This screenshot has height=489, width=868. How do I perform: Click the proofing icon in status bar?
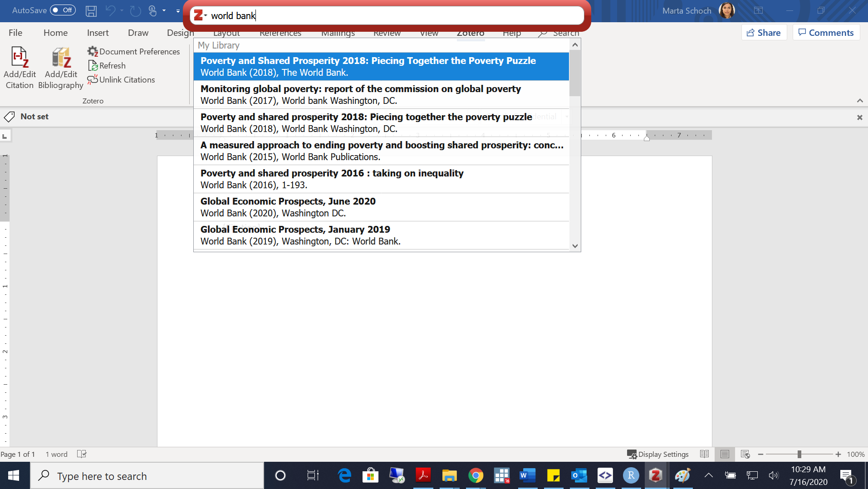point(82,454)
